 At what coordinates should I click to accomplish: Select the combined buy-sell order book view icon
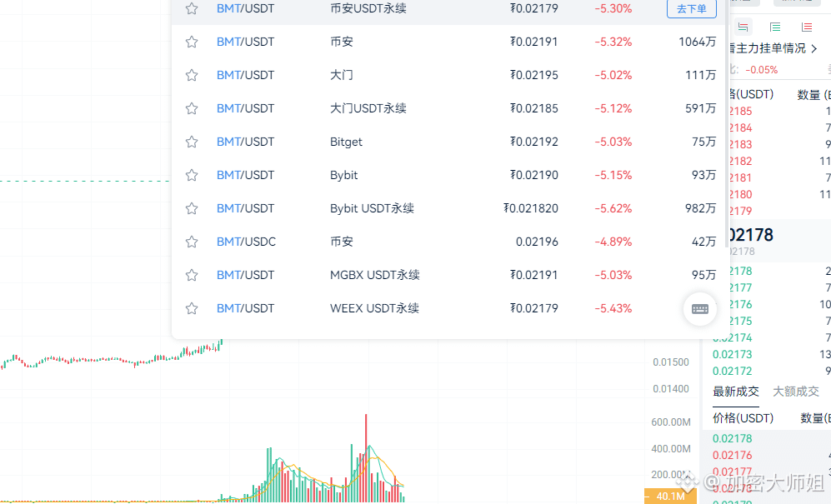(x=743, y=27)
